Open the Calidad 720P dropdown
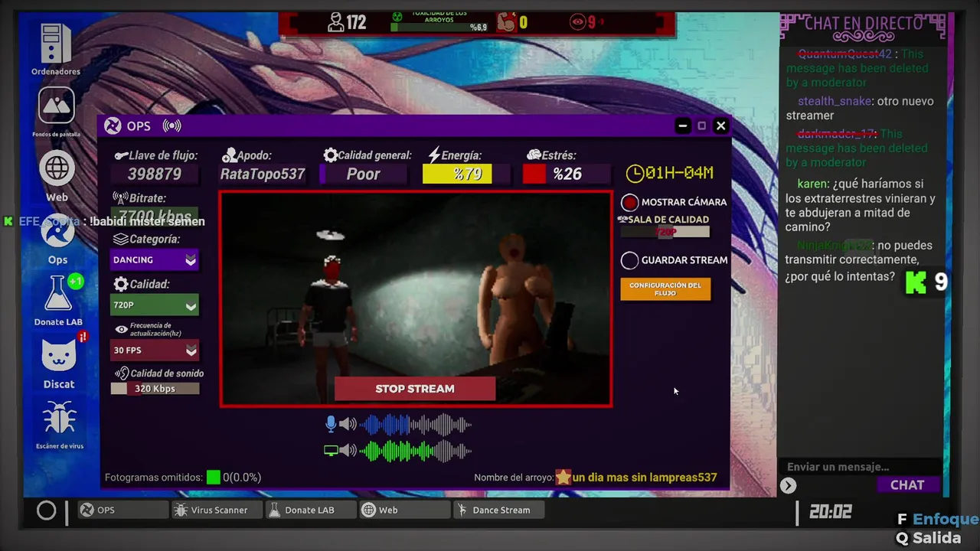Screen dimensions: 980x551 pos(154,305)
